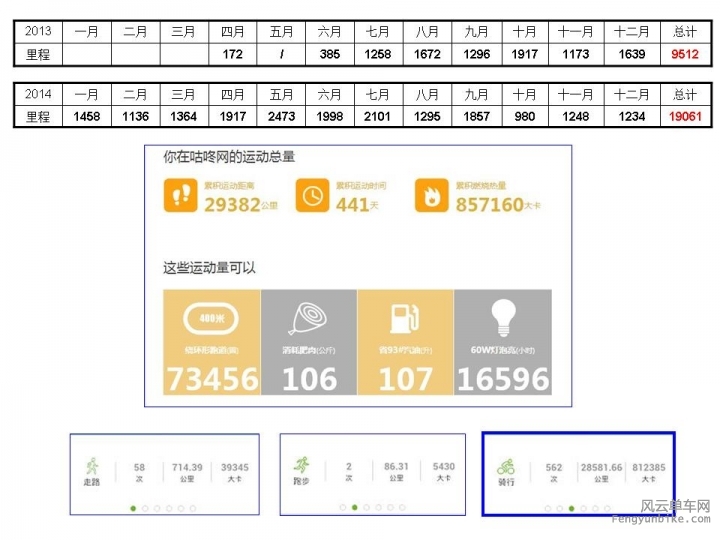The width and height of the screenshot is (720, 540).
Task: Click the green running figure icon
Action: tap(302, 467)
